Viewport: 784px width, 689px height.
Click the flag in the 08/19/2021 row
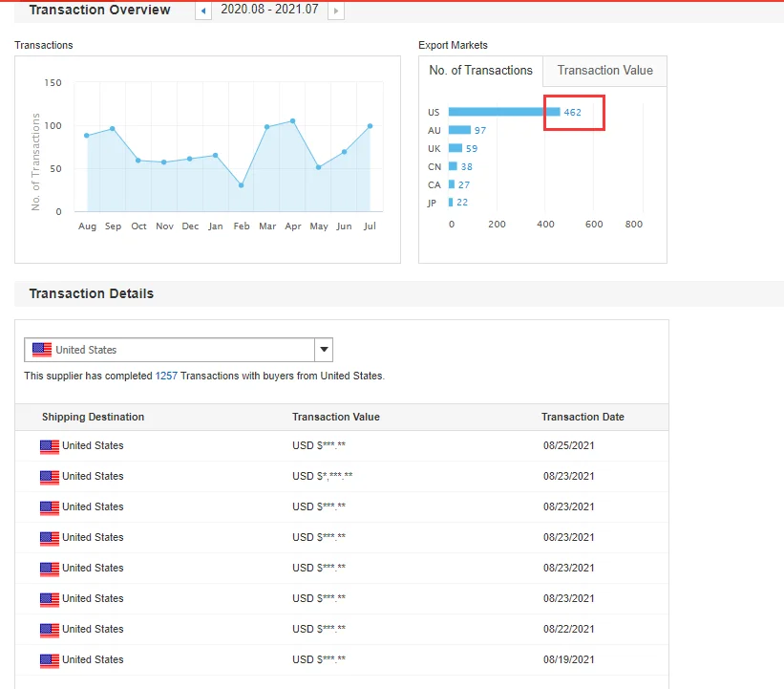pos(50,660)
